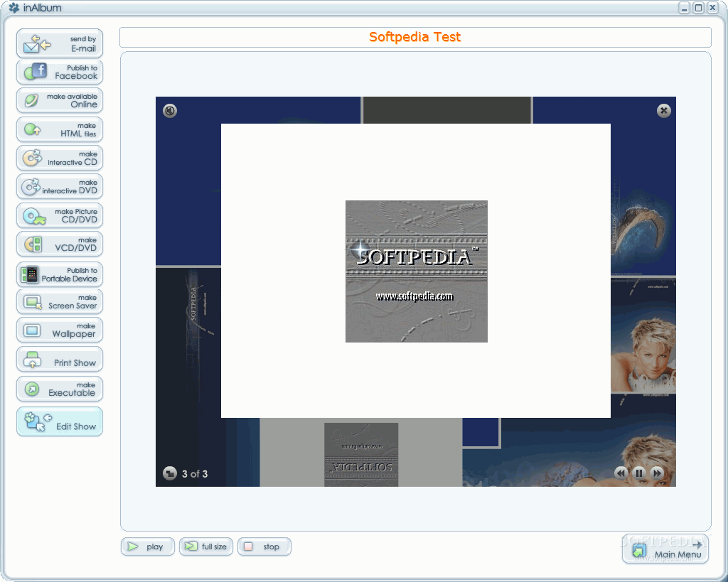Skip to next slide with forward icon
728x582 pixels.
657,473
